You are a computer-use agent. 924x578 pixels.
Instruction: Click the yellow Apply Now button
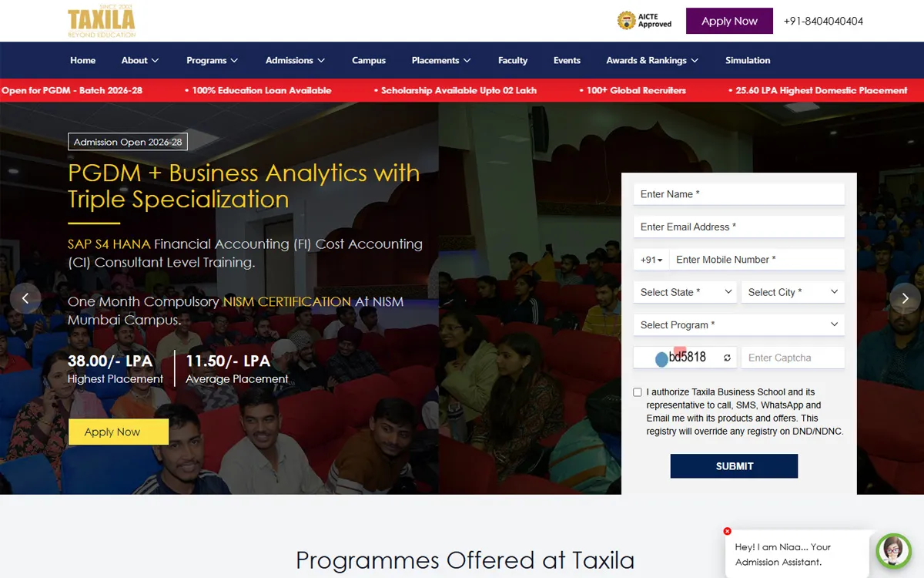click(x=119, y=432)
